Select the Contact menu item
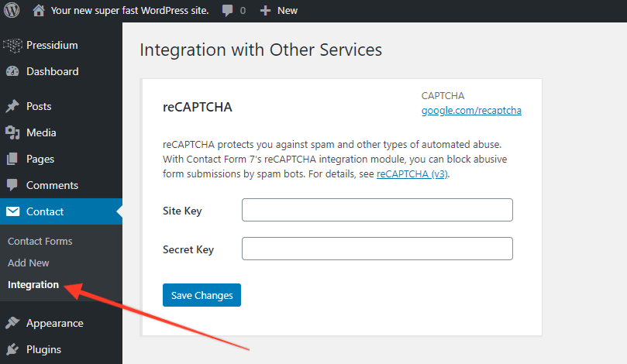This screenshot has width=627, height=364. click(45, 211)
